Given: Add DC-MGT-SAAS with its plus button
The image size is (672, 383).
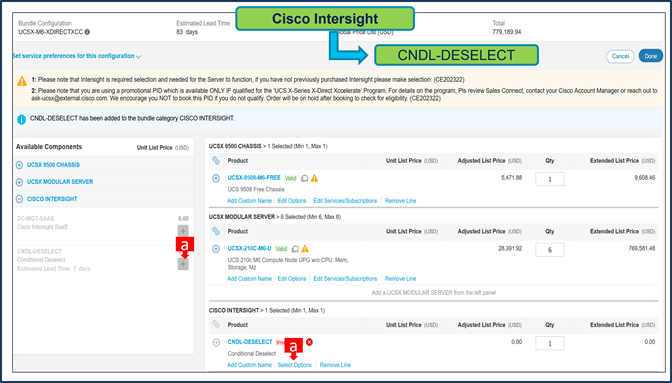Looking at the screenshot, I should (x=183, y=231).
